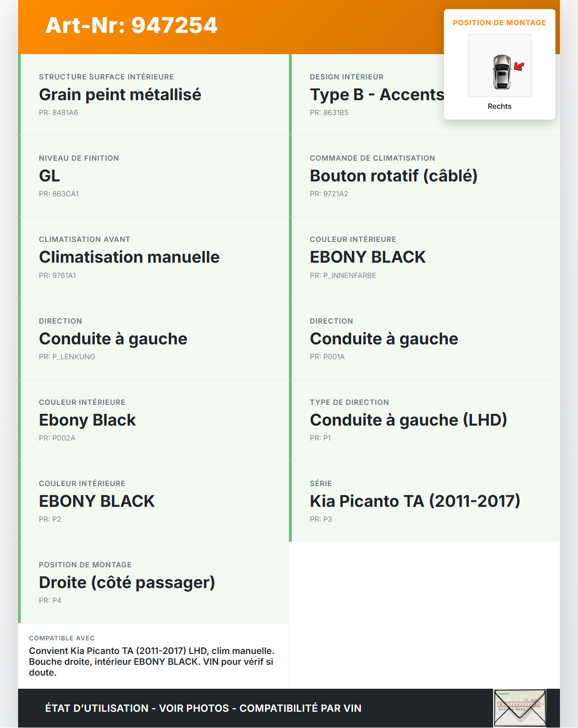Screen dimensions: 578x728
Task: Click the 'Conduite à gauche (LHD)' value
Action: click(408, 420)
